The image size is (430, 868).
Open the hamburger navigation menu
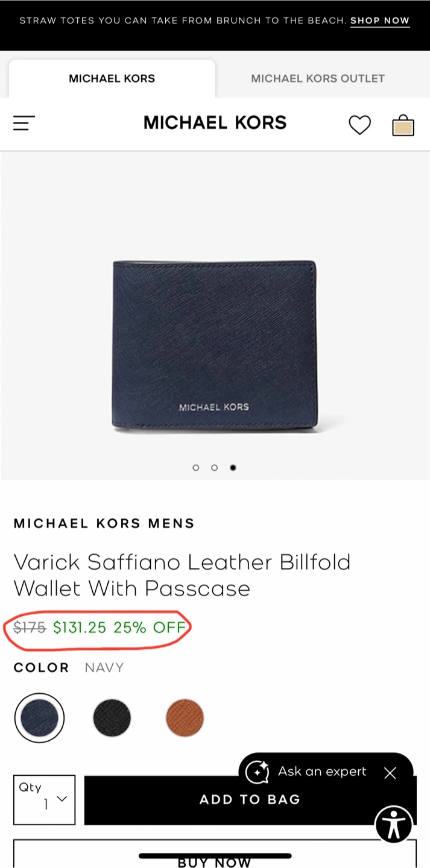24,124
